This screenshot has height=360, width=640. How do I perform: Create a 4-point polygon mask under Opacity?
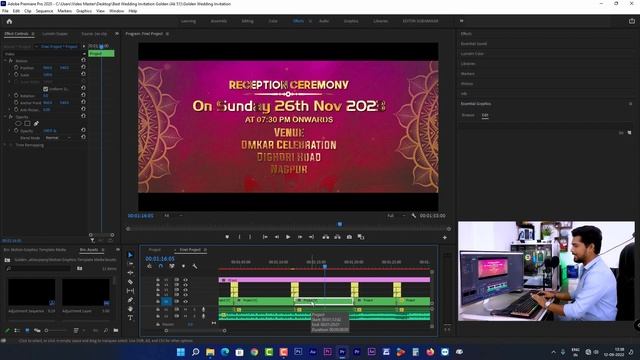(x=27, y=123)
